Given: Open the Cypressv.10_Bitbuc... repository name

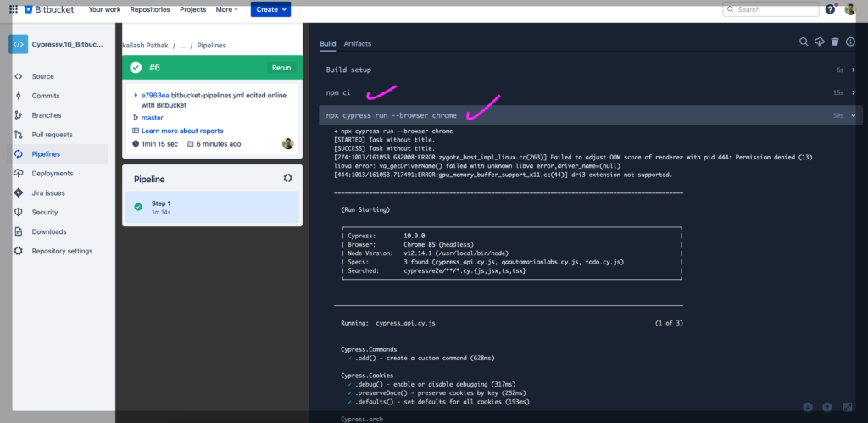Looking at the screenshot, I should (x=67, y=44).
